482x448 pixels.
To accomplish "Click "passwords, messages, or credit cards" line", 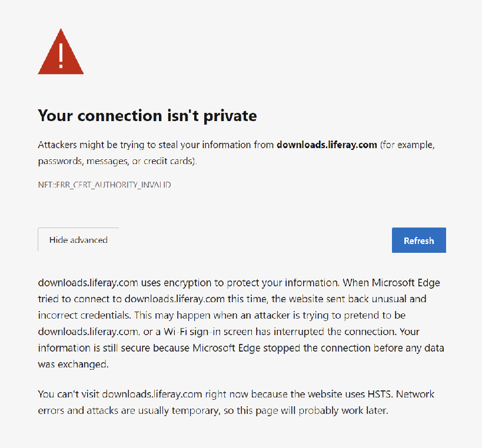I will (x=118, y=161).
